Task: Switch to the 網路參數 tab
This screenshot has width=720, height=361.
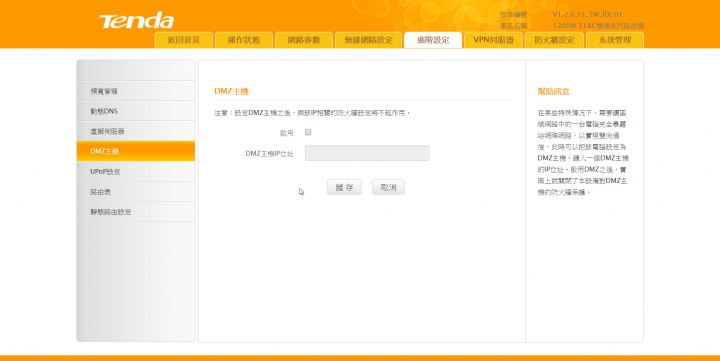Action: 304,40
